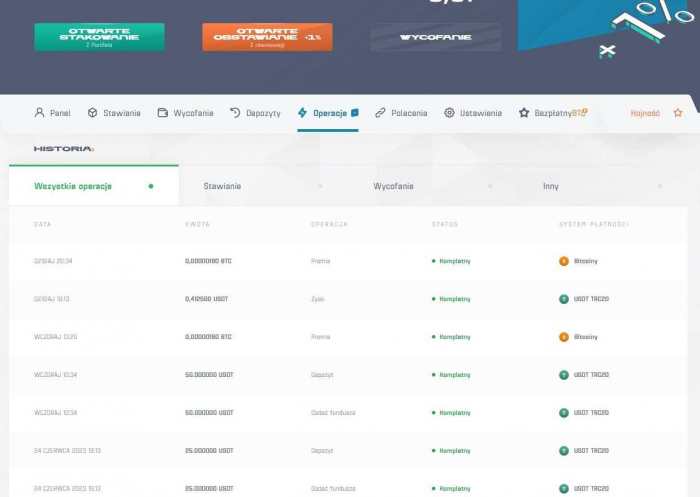Image resolution: width=700 pixels, height=497 pixels.
Task: Click the green USDT icon in Zysk row
Action: (564, 299)
